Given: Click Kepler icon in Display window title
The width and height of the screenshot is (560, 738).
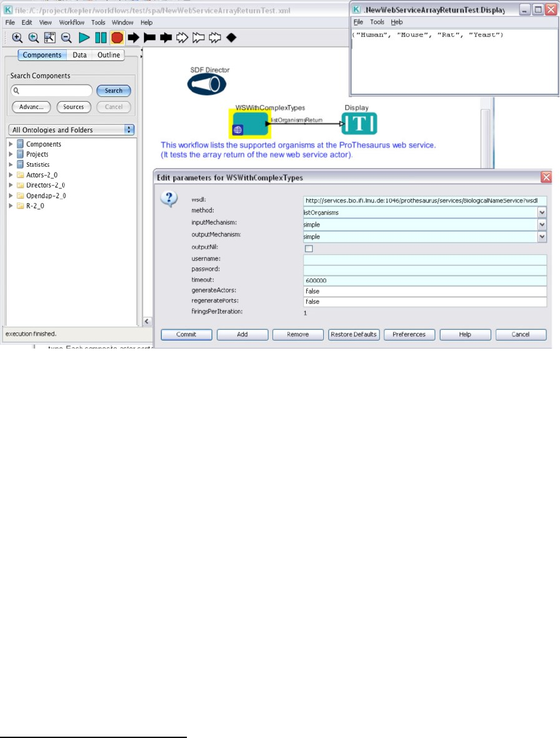Looking at the screenshot, I should click(x=357, y=10).
